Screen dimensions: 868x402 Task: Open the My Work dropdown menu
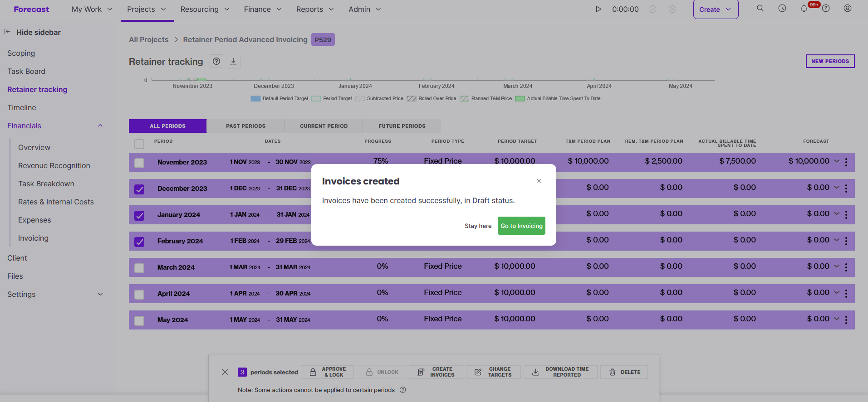pos(92,9)
